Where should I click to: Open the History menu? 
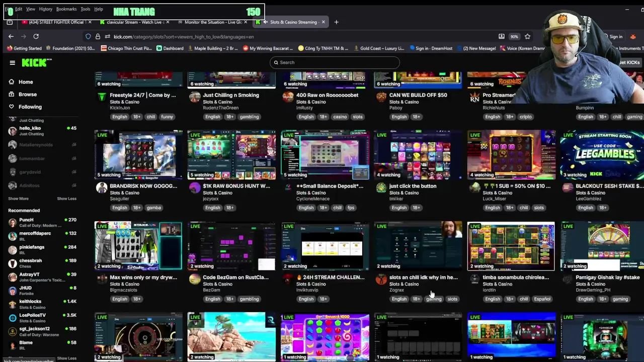click(x=46, y=9)
